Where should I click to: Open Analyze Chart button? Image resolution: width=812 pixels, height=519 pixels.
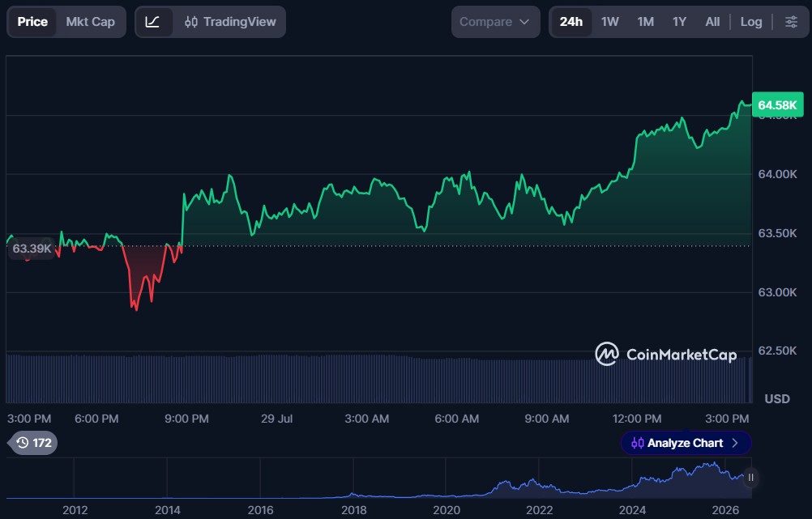coord(686,443)
